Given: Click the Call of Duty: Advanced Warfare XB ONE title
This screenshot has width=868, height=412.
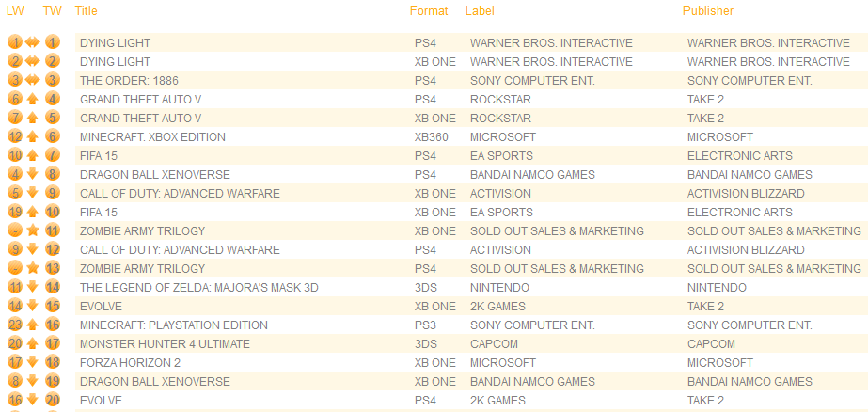Looking at the screenshot, I should pyautogui.click(x=180, y=193).
